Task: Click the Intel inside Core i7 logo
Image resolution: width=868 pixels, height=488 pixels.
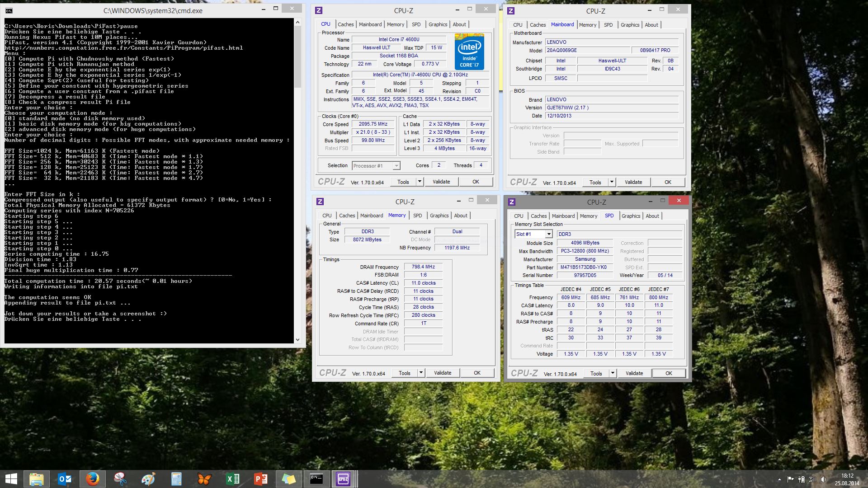Action: tap(469, 52)
